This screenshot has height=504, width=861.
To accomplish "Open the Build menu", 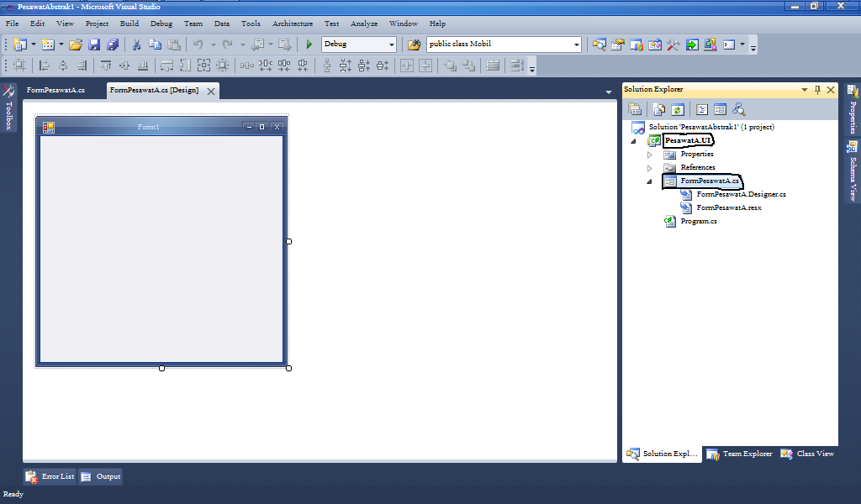I will tap(129, 24).
